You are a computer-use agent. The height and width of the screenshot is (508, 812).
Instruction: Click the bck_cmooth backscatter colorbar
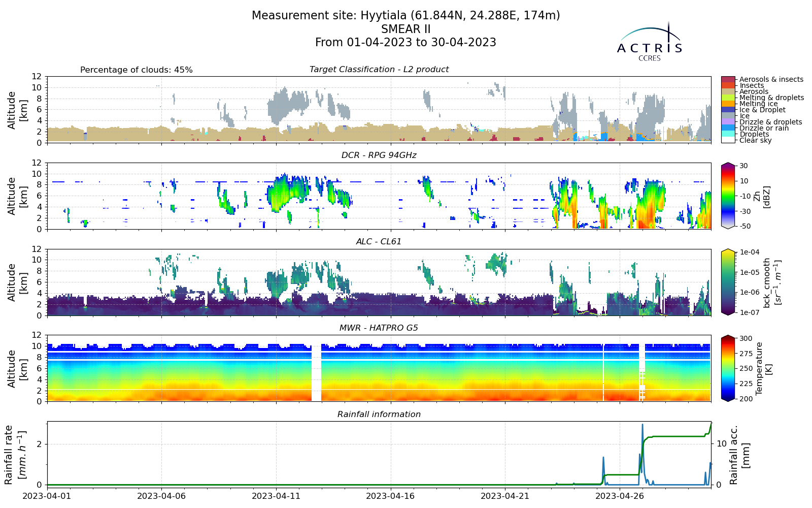tap(728, 282)
